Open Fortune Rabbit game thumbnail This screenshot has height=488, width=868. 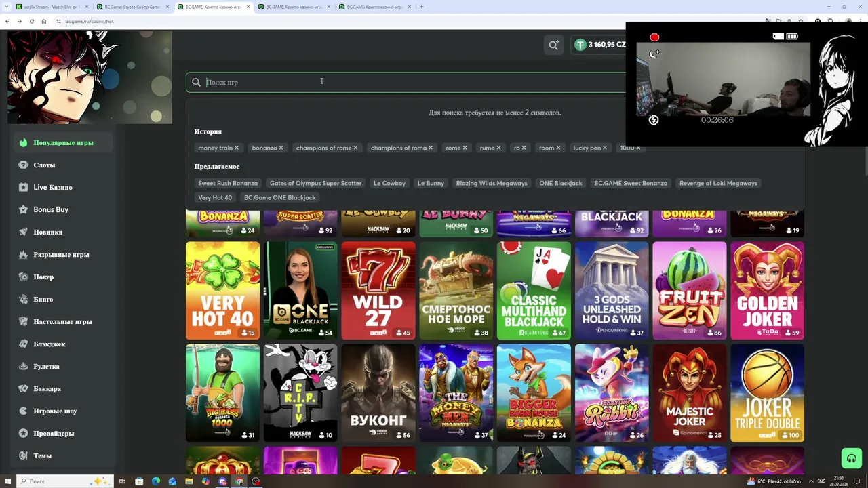(612, 392)
